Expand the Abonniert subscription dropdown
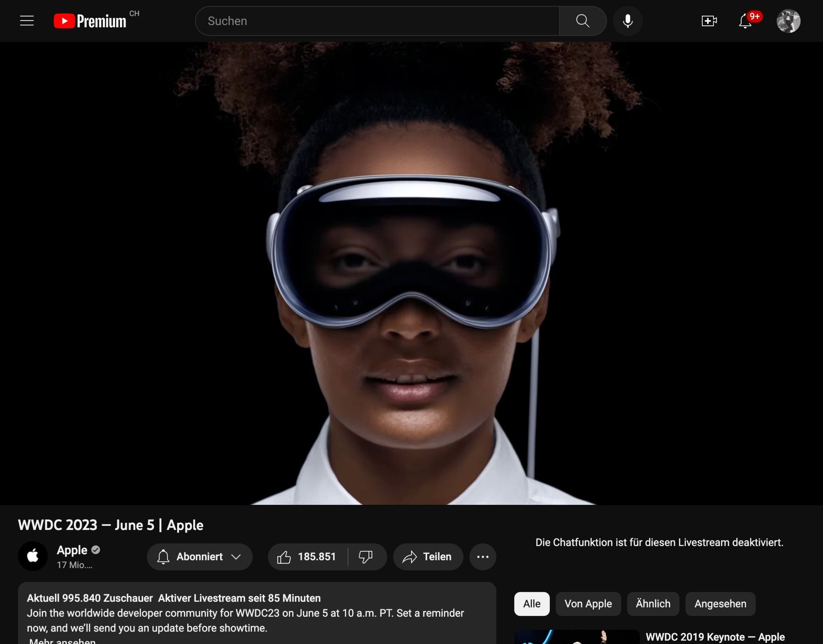Image resolution: width=823 pixels, height=644 pixels. click(x=236, y=557)
